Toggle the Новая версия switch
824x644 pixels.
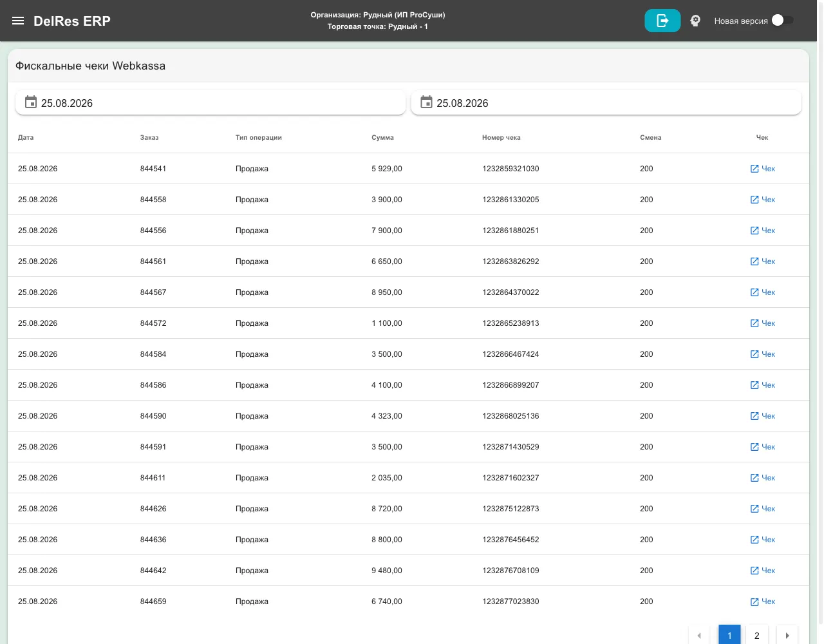pos(782,21)
